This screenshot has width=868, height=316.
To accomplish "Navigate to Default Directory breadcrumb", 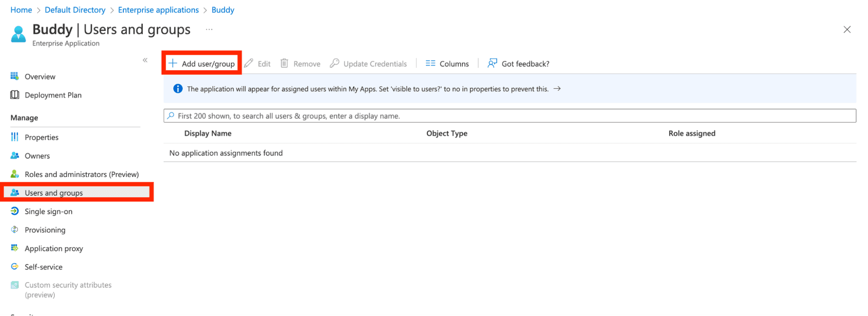I will pos(75,10).
